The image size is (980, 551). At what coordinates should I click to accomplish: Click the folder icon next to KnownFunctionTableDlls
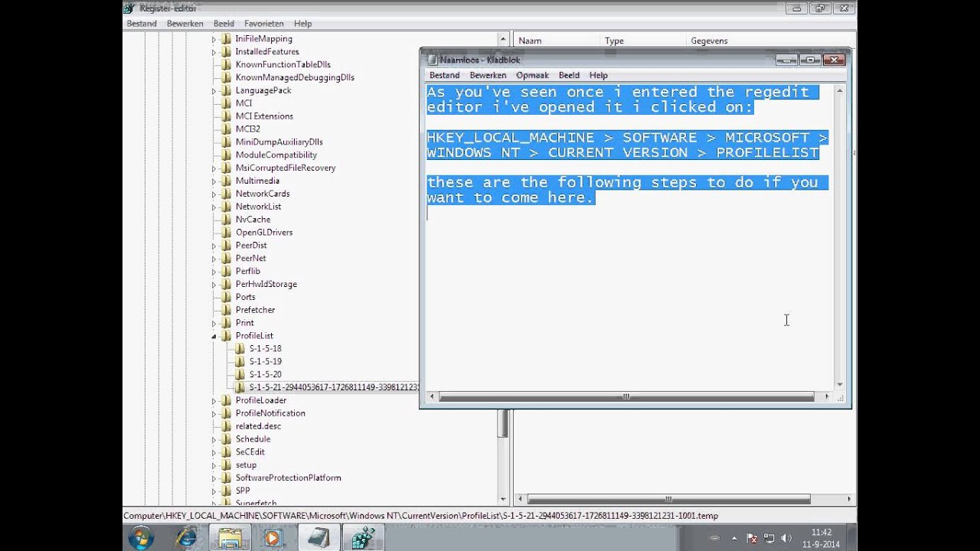(226, 64)
